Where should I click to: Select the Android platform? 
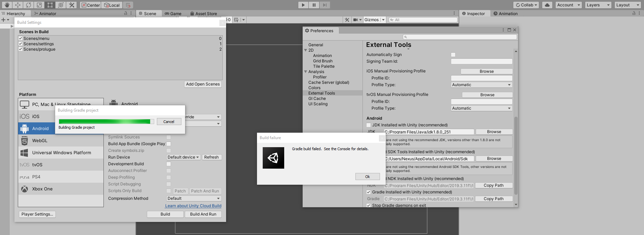pos(36,128)
